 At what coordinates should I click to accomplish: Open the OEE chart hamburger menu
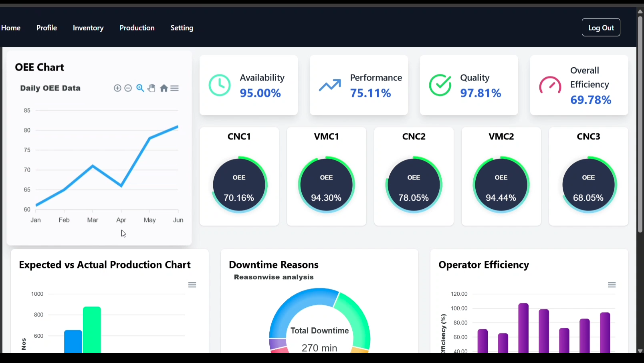pos(175,88)
